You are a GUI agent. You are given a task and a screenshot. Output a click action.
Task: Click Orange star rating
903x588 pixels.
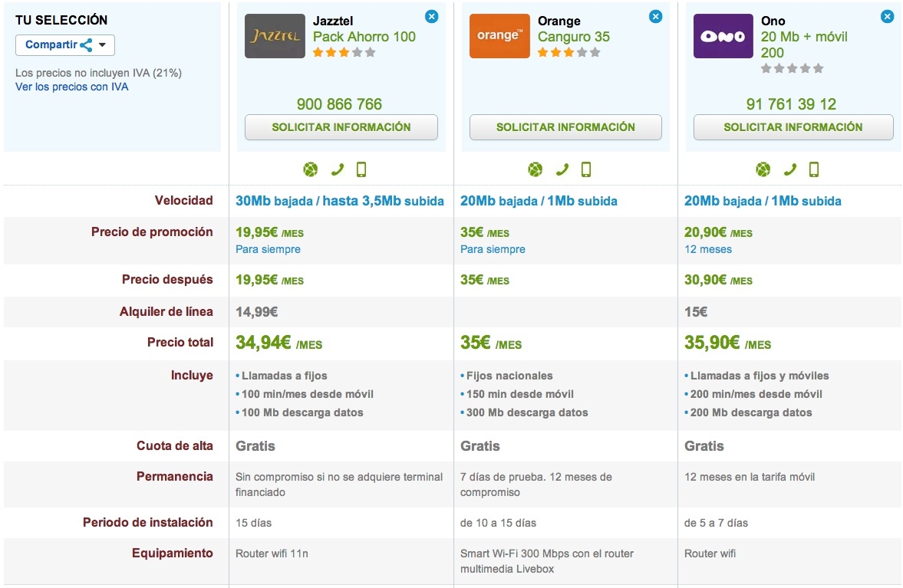click(x=568, y=52)
